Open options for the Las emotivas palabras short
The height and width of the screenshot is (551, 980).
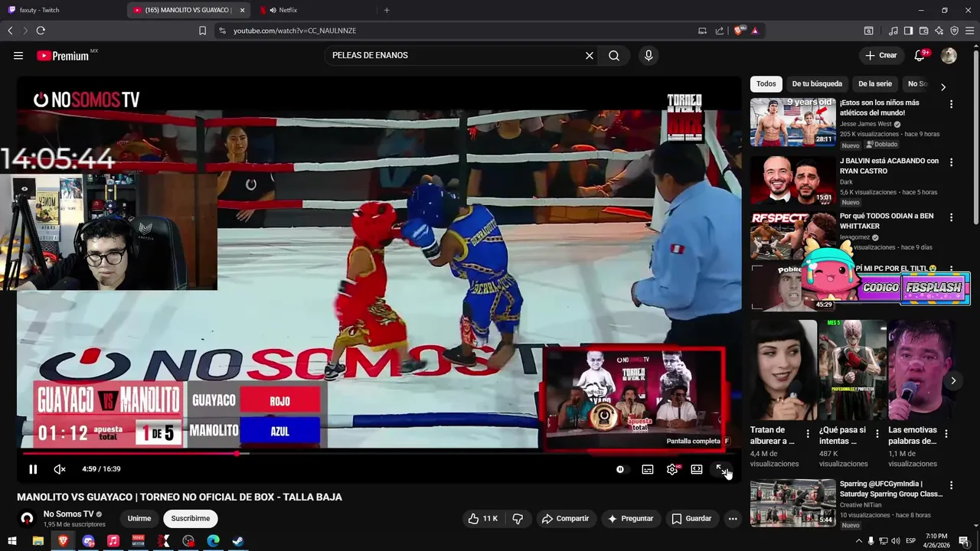coord(946,434)
